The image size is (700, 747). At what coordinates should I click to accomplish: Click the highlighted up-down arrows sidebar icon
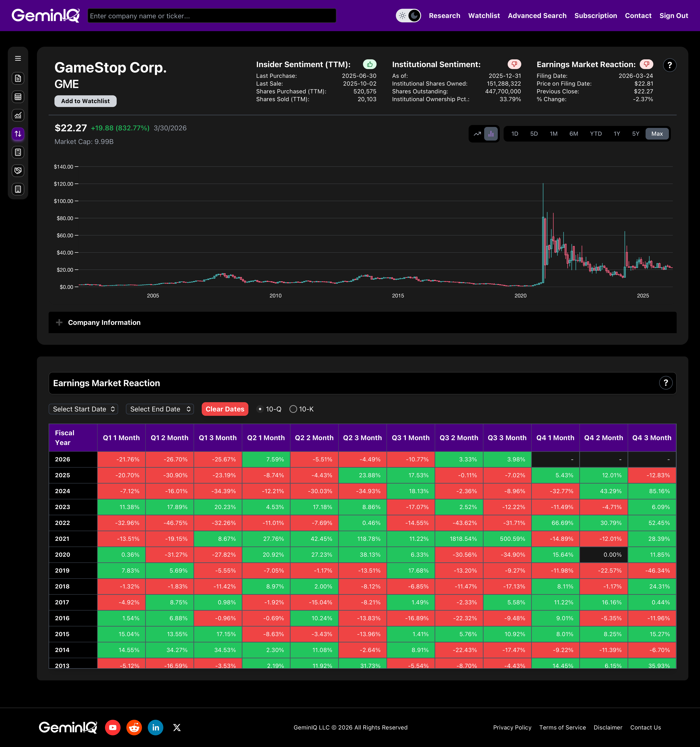coord(18,134)
